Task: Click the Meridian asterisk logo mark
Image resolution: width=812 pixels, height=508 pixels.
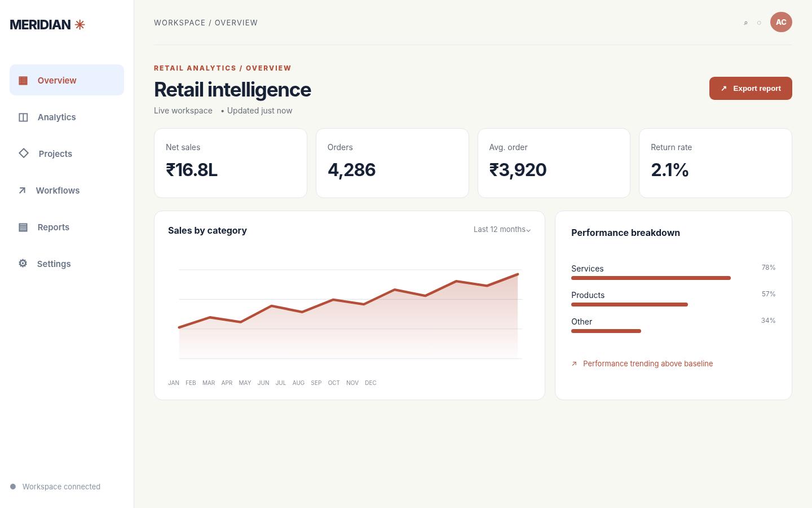Action: [x=80, y=24]
